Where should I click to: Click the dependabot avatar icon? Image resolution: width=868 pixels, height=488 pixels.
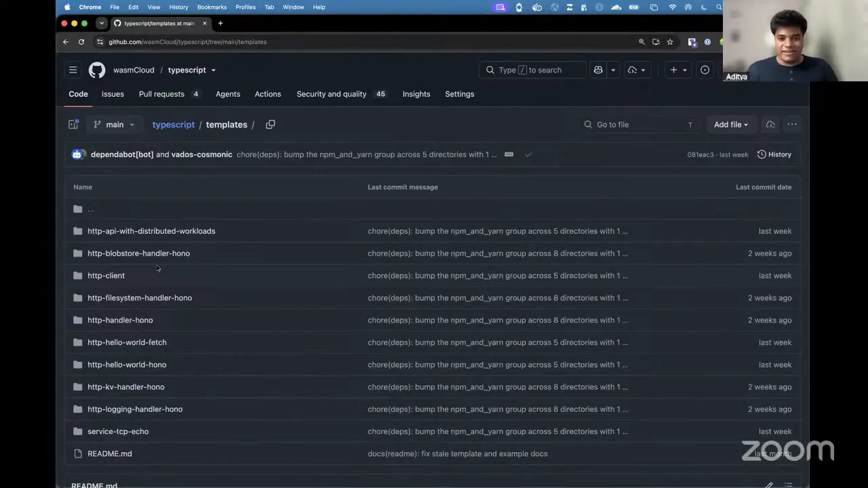(x=77, y=155)
